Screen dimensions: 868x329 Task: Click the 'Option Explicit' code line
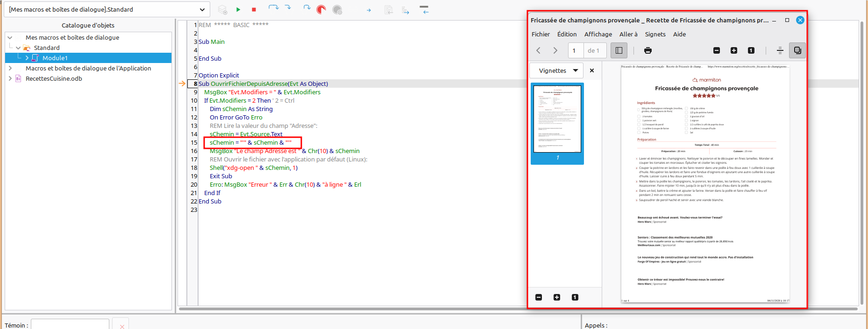pyautogui.click(x=219, y=75)
